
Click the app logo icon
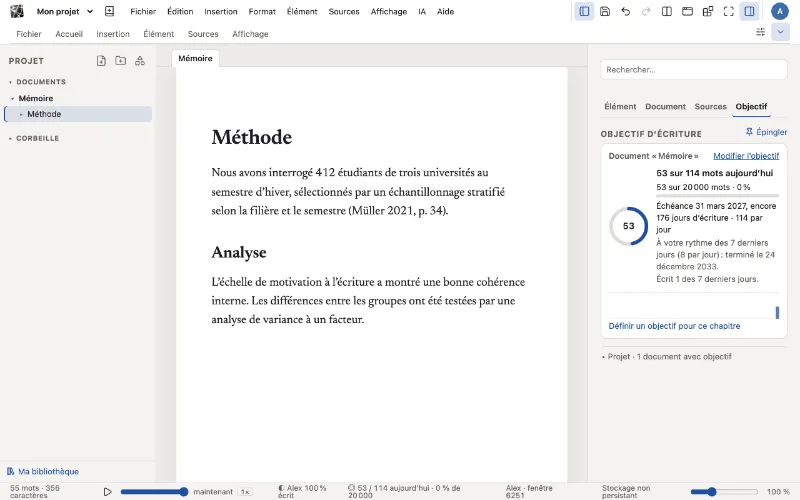17,11
